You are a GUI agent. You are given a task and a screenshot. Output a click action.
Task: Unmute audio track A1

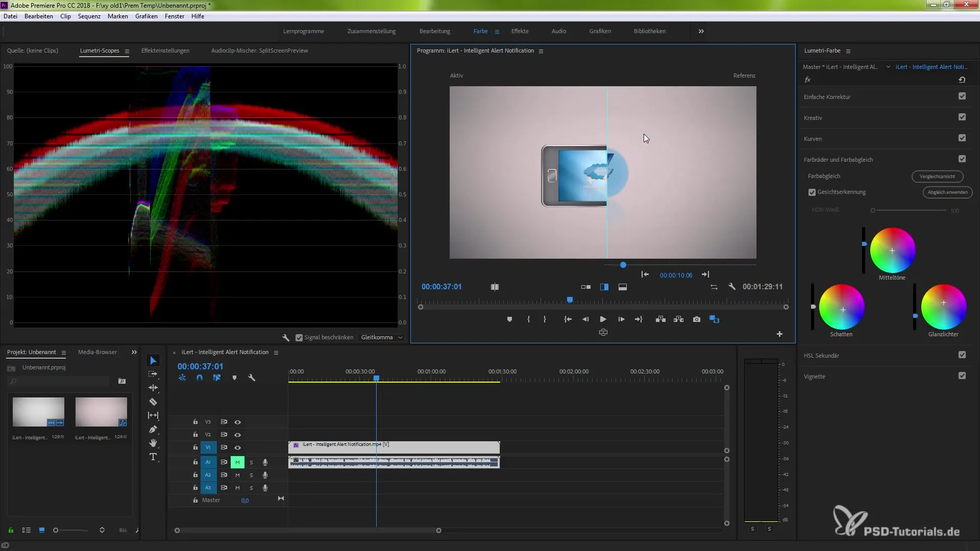(237, 462)
